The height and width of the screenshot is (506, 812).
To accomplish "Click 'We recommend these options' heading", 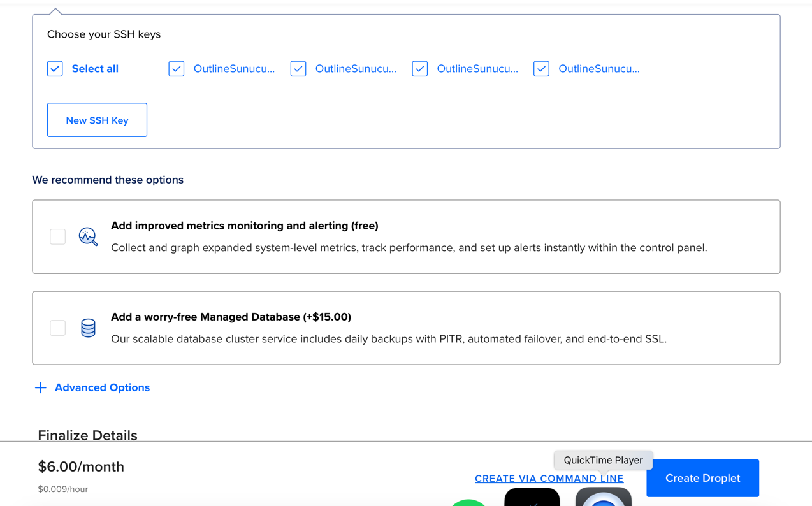I will coord(108,180).
